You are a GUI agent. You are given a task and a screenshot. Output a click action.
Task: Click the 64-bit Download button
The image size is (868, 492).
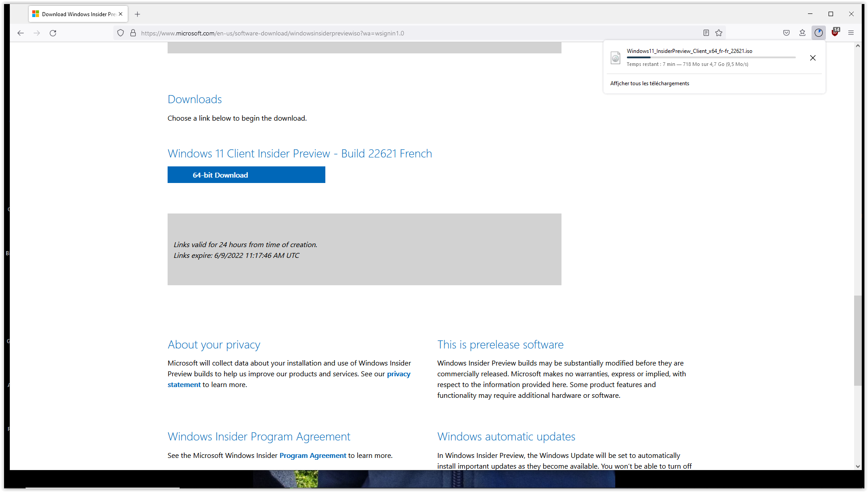(x=246, y=175)
